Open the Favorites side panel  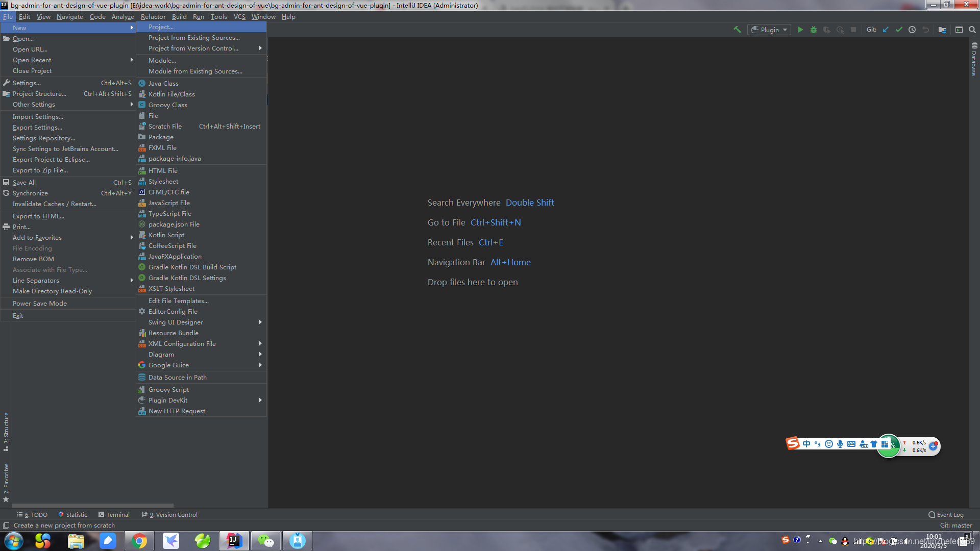[x=6, y=483]
